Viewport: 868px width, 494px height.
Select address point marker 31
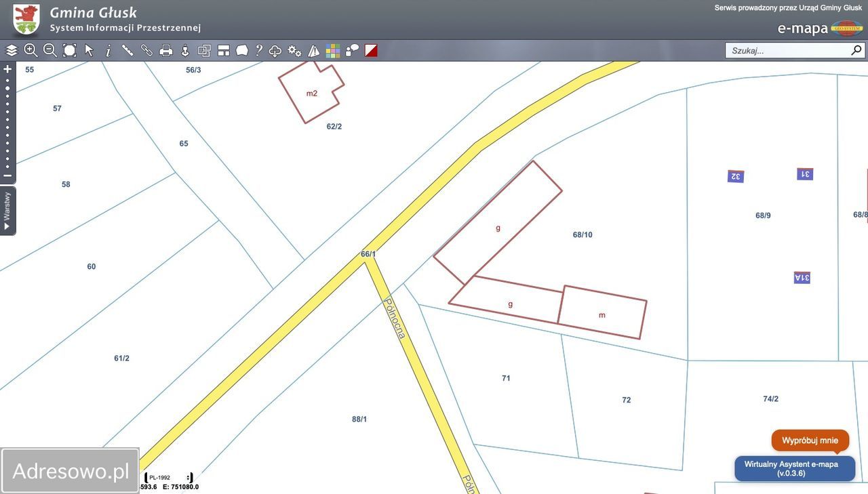click(805, 174)
